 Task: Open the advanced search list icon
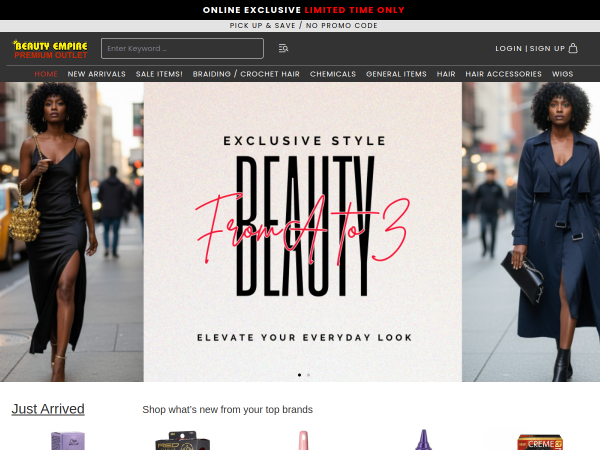click(x=283, y=48)
